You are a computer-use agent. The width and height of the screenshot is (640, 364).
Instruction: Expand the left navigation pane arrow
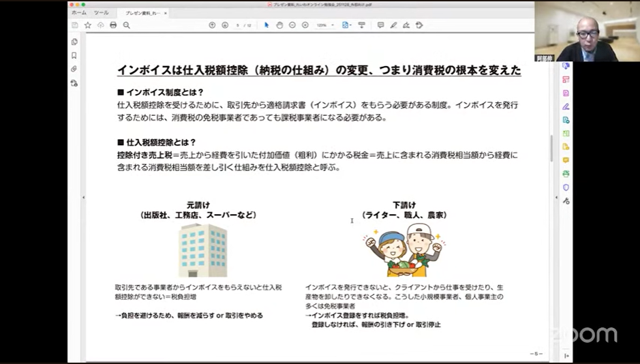point(84,198)
